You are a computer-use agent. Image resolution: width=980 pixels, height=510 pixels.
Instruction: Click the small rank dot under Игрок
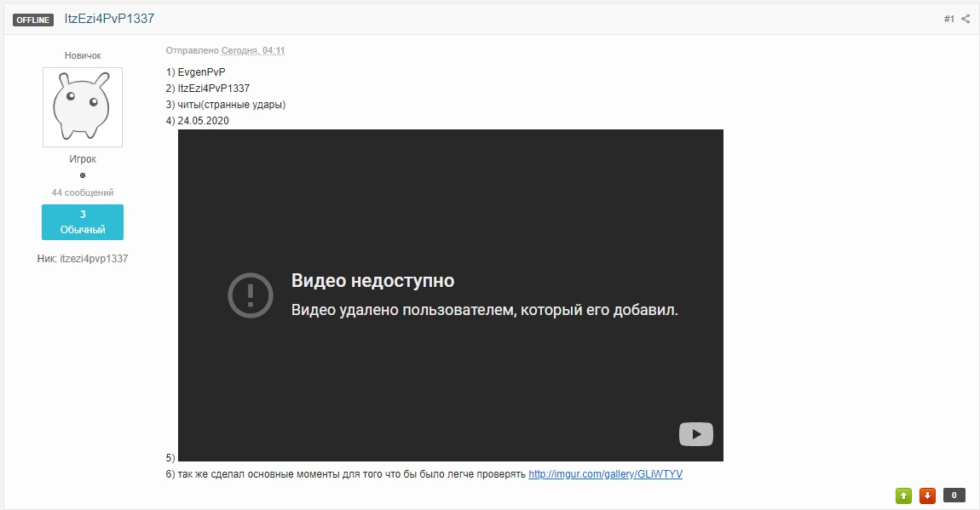(83, 175)
